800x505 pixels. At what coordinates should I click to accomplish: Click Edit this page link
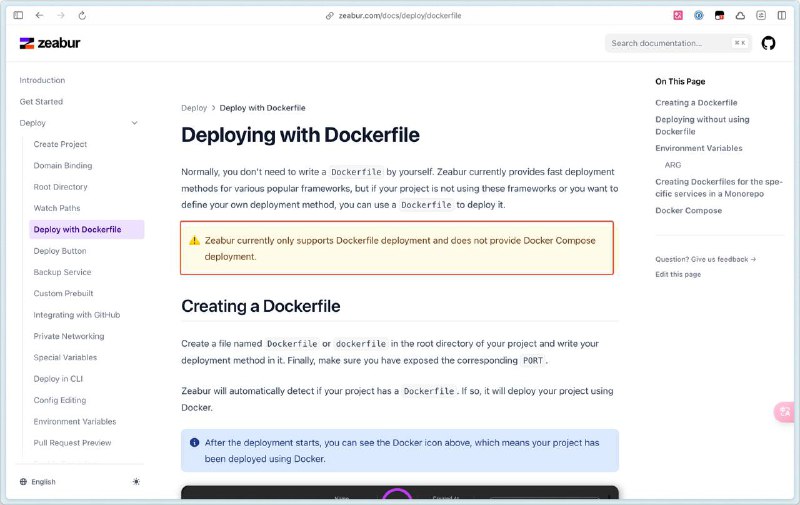(678, 274)
